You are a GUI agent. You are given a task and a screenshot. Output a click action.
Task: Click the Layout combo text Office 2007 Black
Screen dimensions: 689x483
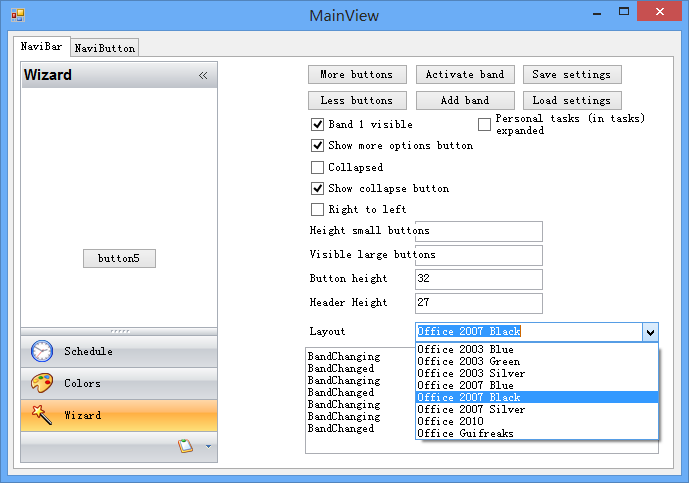[469, 331]
